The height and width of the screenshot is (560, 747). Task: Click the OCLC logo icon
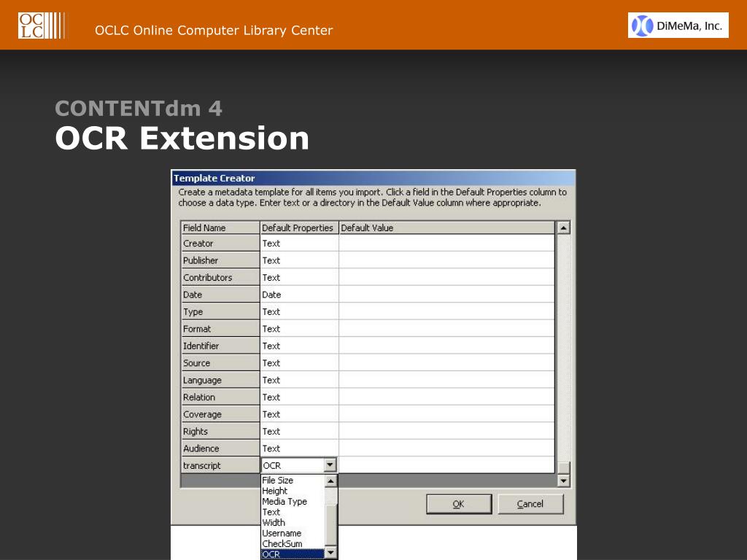tap(42, 26)
